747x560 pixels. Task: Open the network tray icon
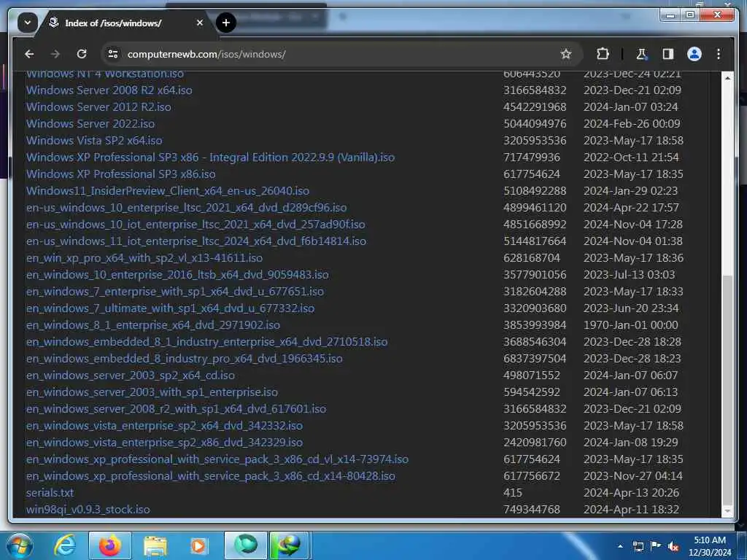point(638,547)
